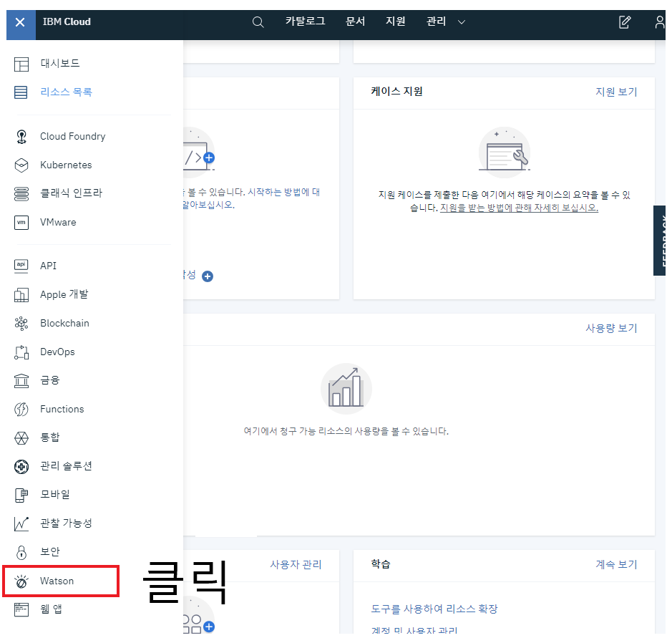The image size is (672, 643).
Task: Open the 지원 menu item
Action: (x=396, y=21)
